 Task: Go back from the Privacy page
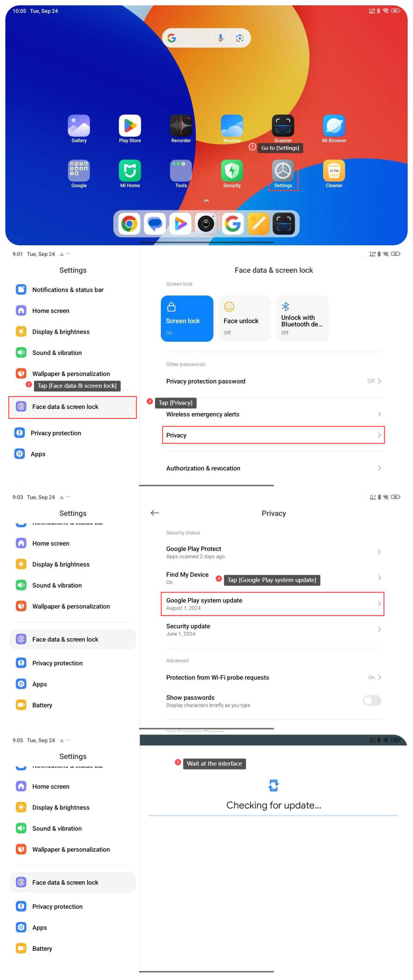tap(155, 513)
